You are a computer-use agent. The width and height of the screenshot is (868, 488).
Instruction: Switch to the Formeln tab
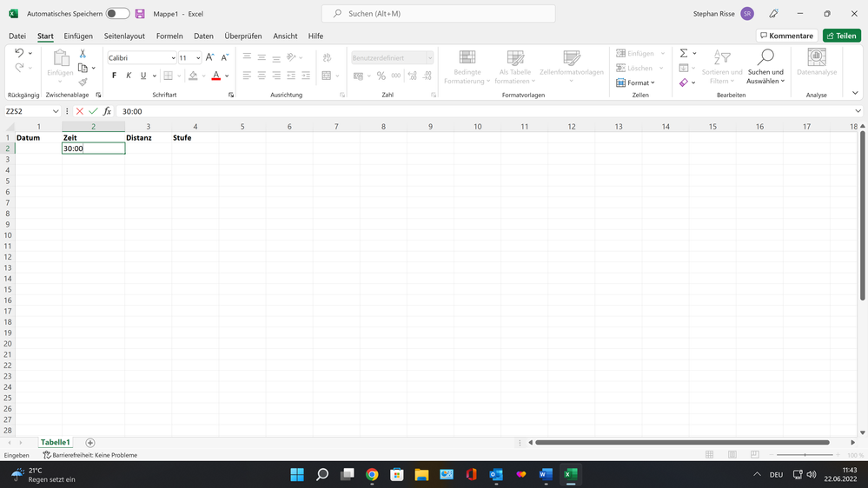click(169, 36)
